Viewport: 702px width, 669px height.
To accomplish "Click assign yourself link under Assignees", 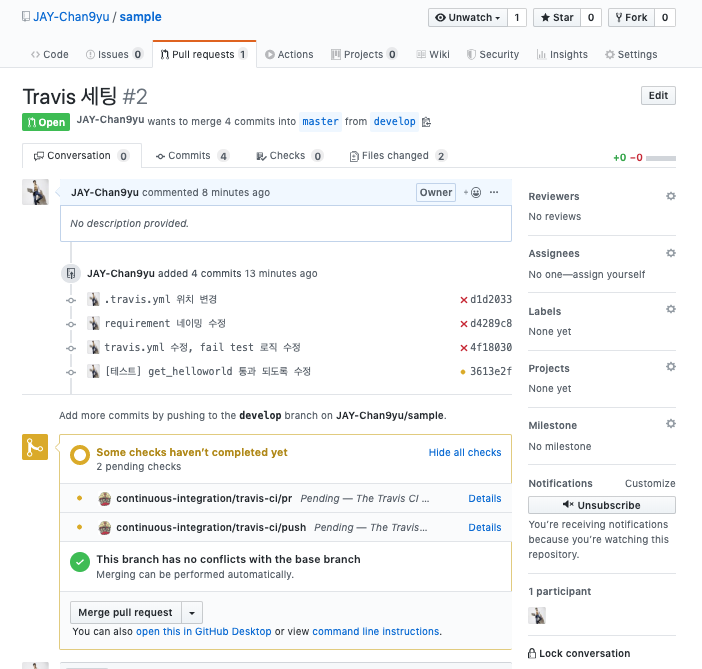I will coord(609,274).
